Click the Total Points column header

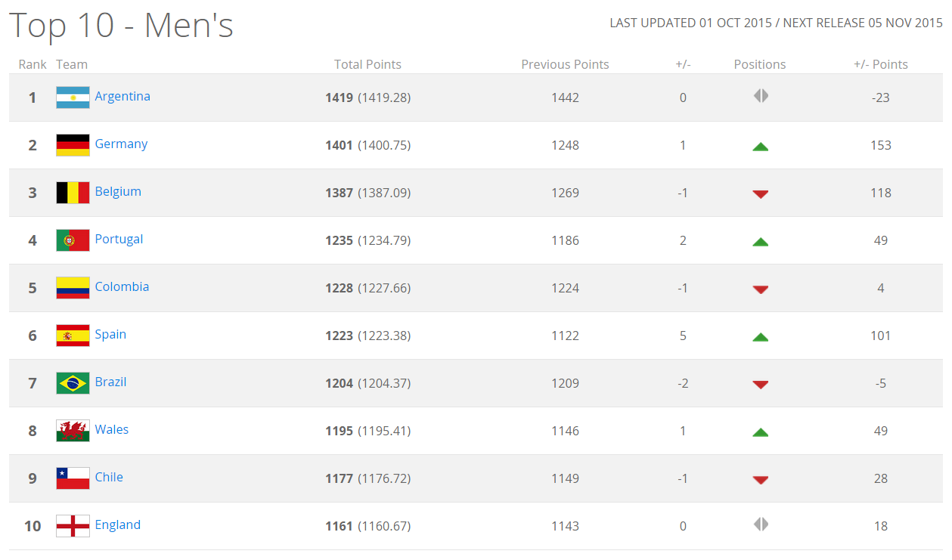click(x=367, y=64)
